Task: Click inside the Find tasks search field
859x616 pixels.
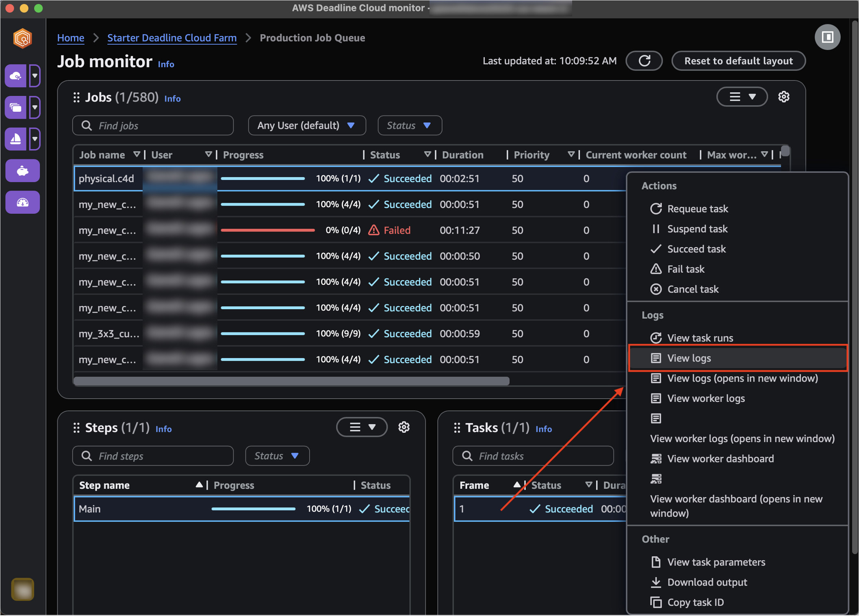Action: tap(533, 456)
